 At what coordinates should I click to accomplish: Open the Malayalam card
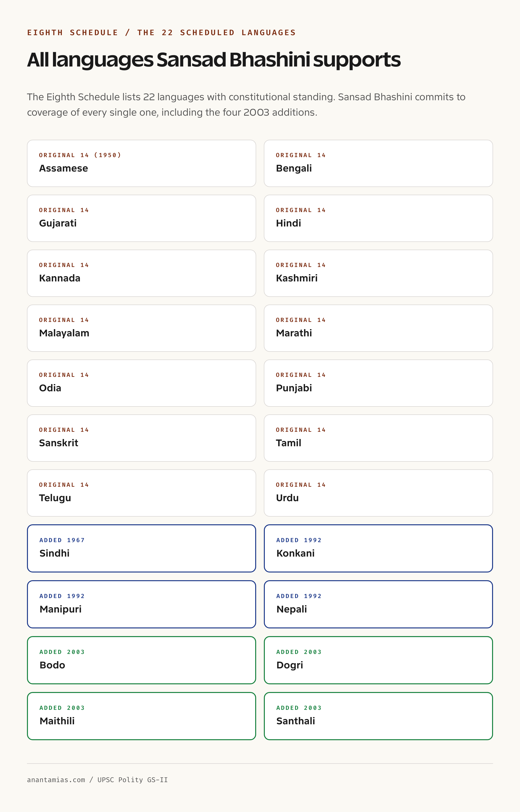[x=142, y=328]
